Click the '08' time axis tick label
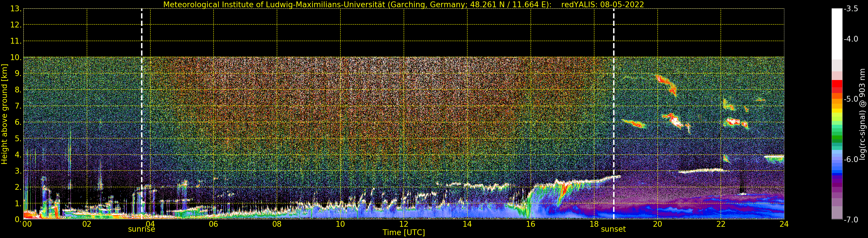The width and height of the screenshot is (868, 238). [x=277, y=224]
